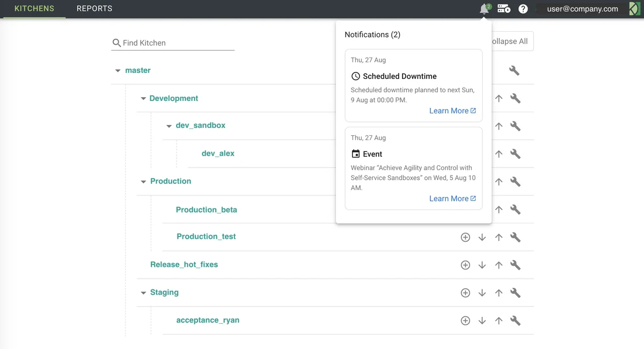Click the plus icon on the Production_test row

pos(465,237)
